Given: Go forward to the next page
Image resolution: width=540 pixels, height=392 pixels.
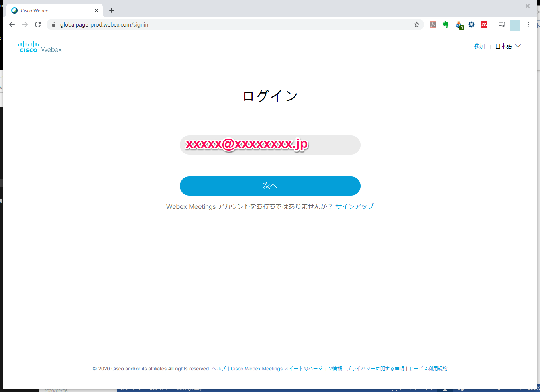Looking at the screenshot, I should point(25,24).
